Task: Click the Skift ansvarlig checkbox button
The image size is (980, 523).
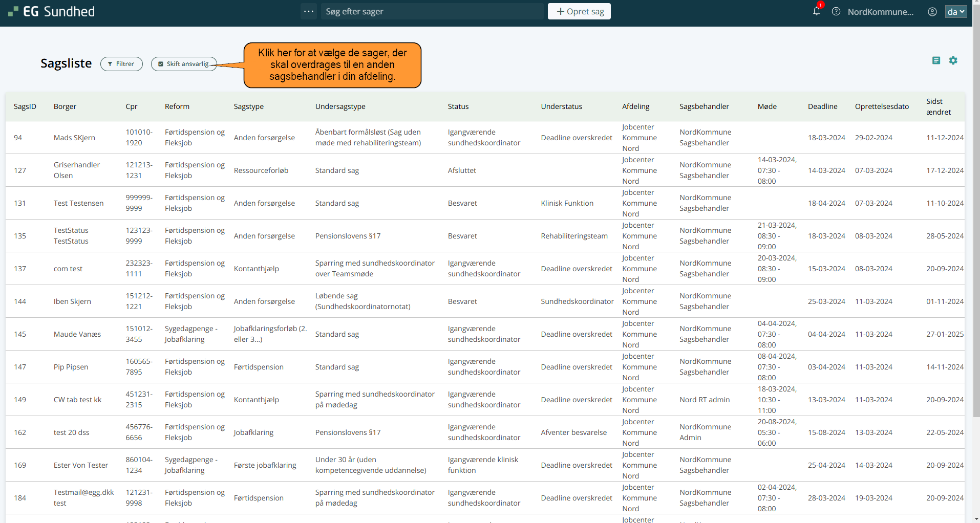Action: click(x=184, y=64)
